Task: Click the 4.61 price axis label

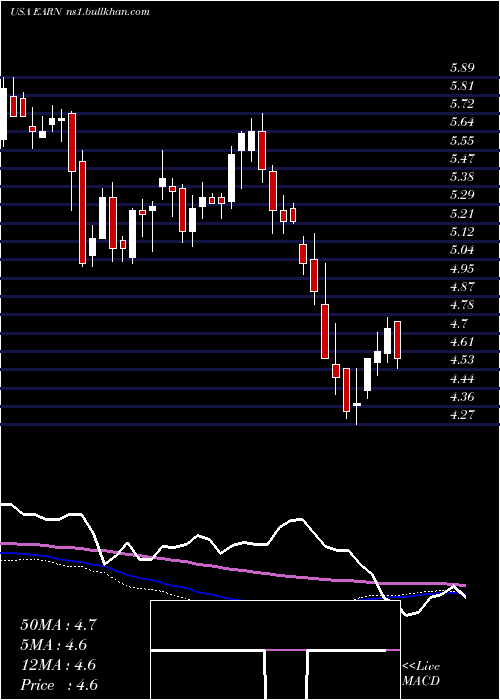Action: tap(462, 342)
